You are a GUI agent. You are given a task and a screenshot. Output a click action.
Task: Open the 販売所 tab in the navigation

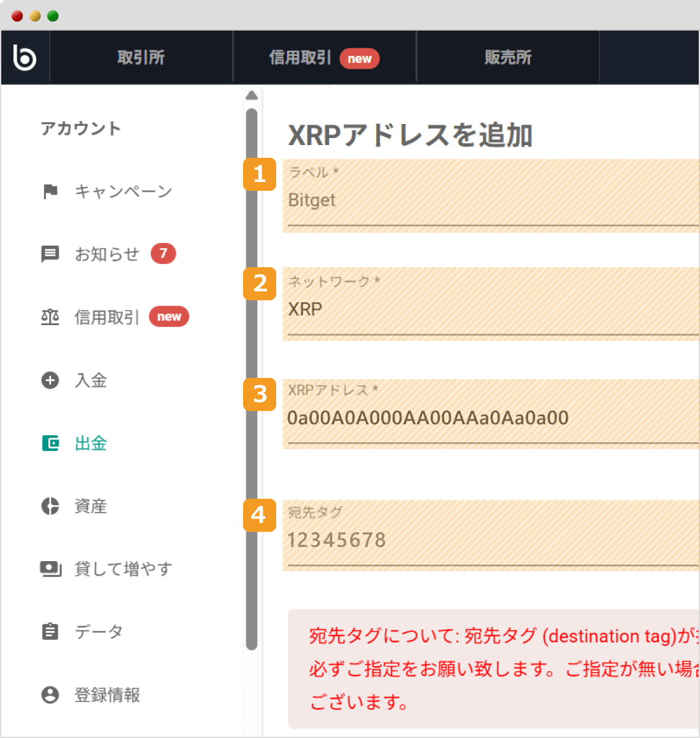pos(507,57)
